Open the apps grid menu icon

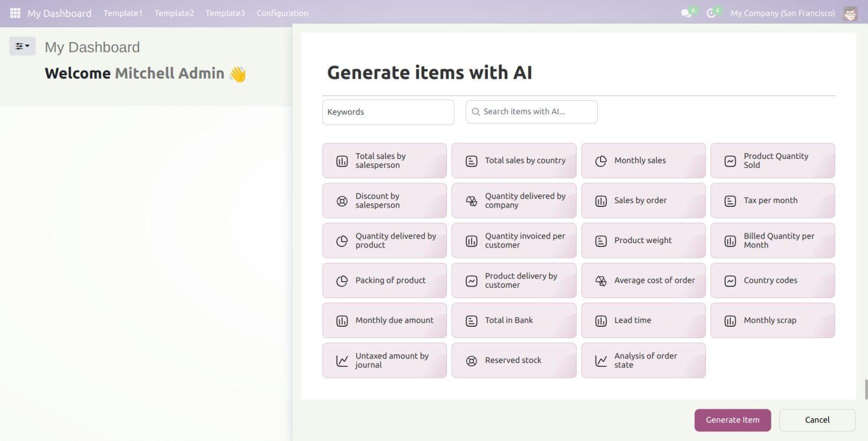tap(15, 13)
